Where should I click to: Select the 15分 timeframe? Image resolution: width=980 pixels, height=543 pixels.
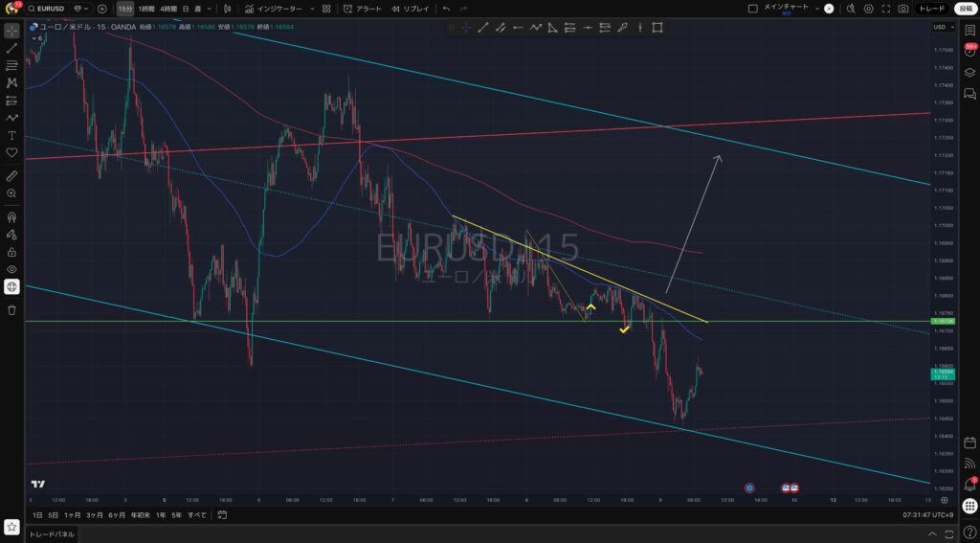click(x=125, y=9)
